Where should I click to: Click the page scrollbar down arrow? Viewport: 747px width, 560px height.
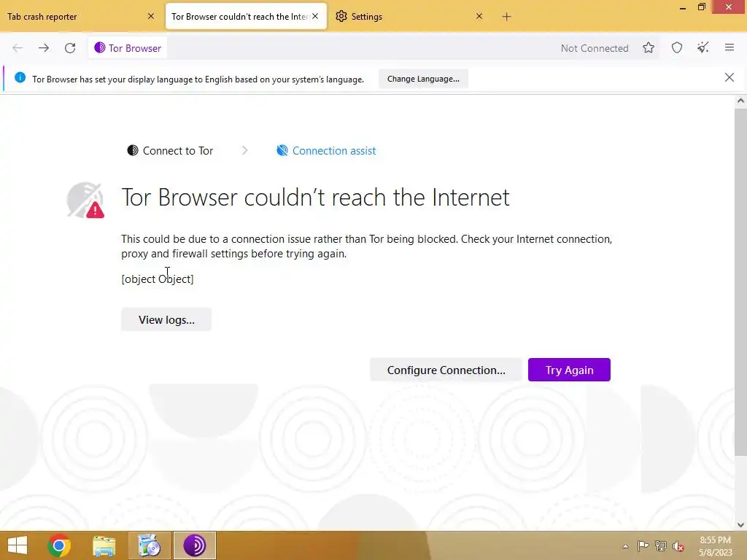coord(740,525)
